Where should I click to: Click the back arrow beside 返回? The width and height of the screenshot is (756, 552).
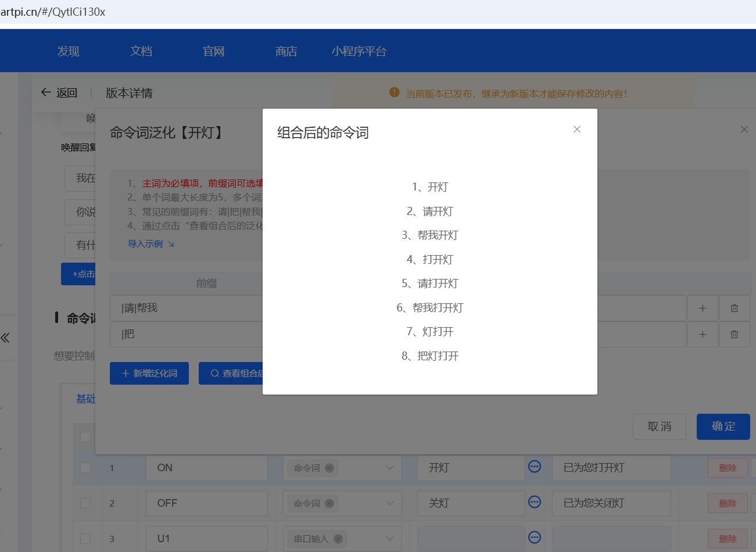(46, 92)
